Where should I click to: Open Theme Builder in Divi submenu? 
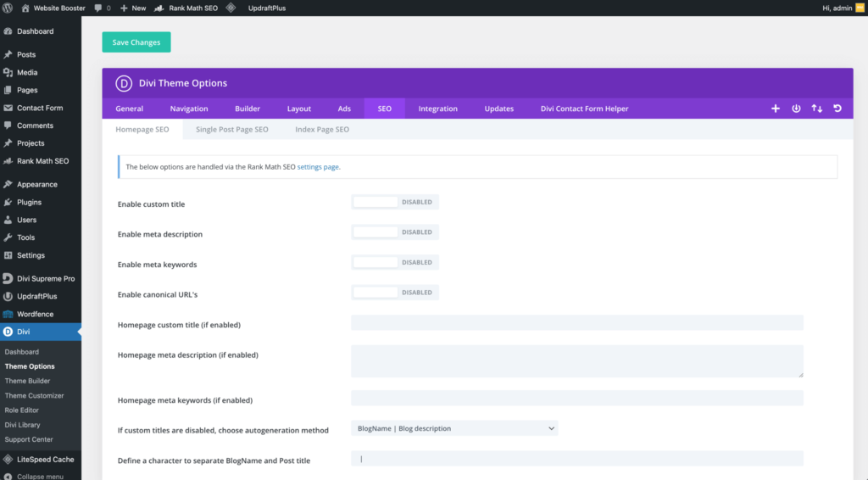[27, 381]
